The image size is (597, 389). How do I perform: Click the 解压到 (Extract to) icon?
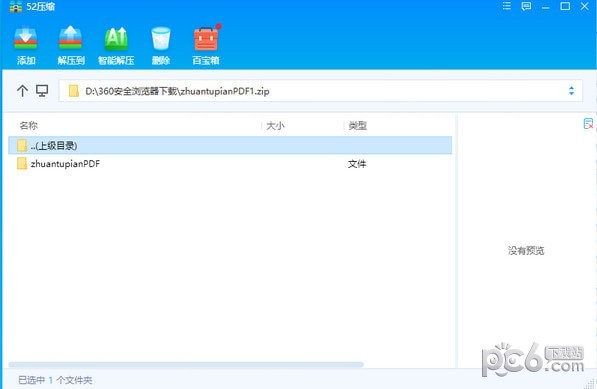tap(70, 38)
